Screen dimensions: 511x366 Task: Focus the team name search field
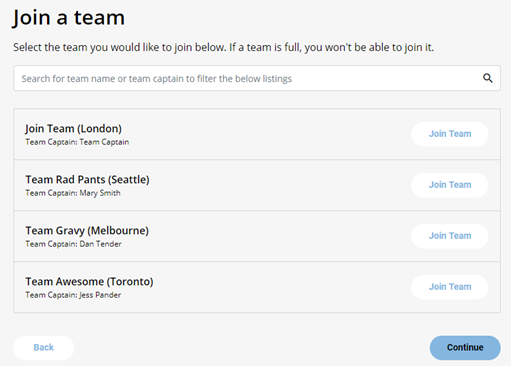257,78
